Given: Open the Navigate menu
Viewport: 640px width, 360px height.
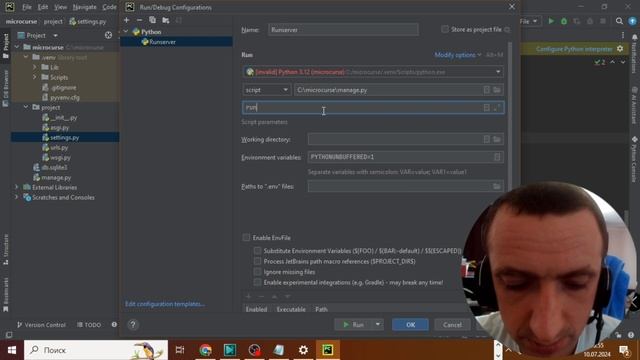Looking at the screenshot, I should [x=84, y=7].
